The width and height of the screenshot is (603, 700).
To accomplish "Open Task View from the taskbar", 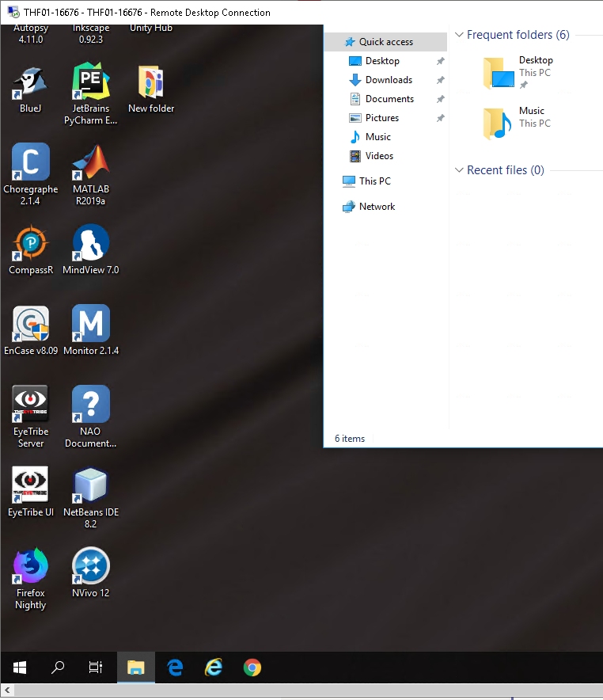I will 96,668.
